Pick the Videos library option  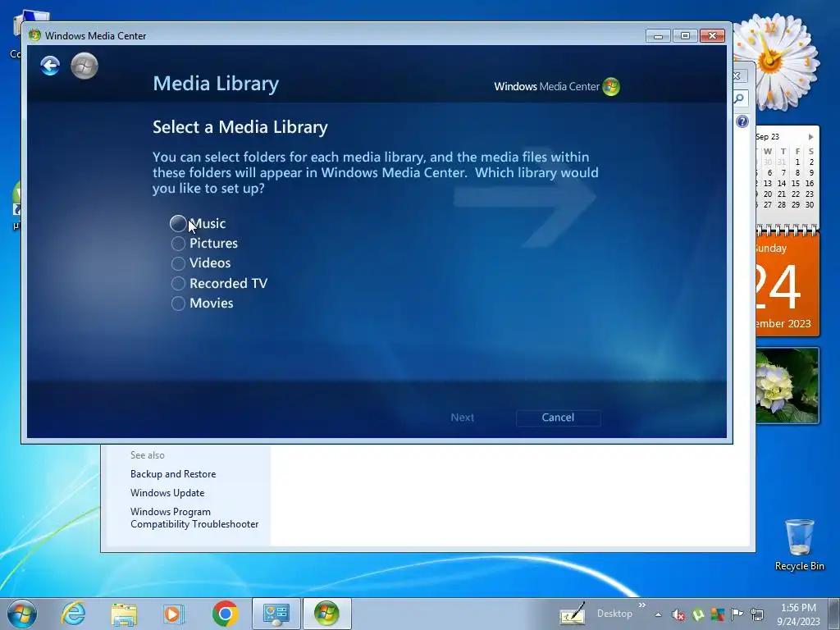coord(201,263)
